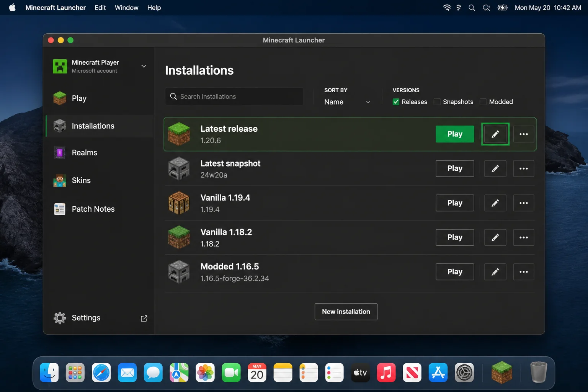The height and width of the screenshot is (392, 588).
Task: Click the search magnifier icon in installations field
Action: 173,96
